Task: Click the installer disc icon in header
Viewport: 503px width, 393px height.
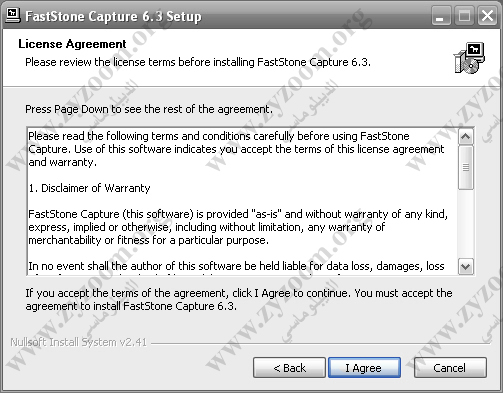Action: click(469, 58)
